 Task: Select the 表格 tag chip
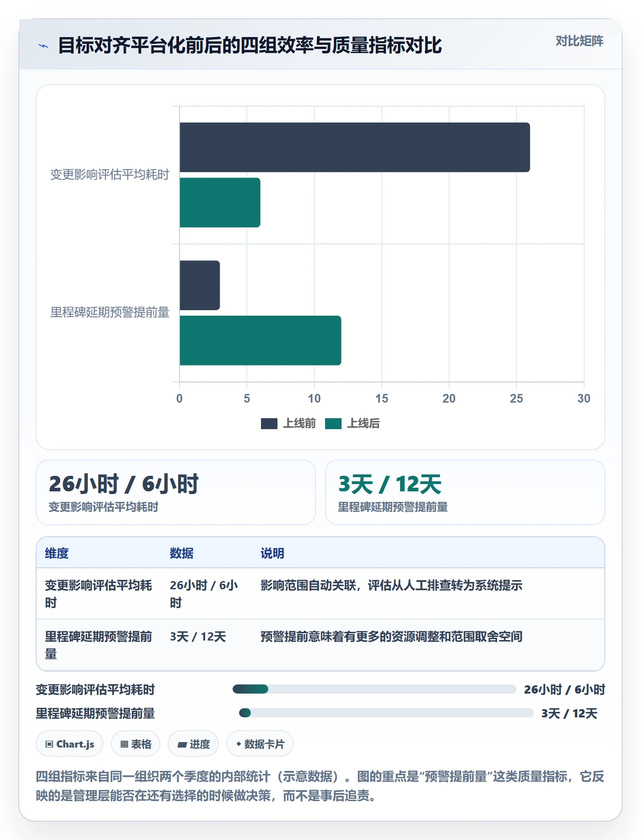tap(136, 744)
